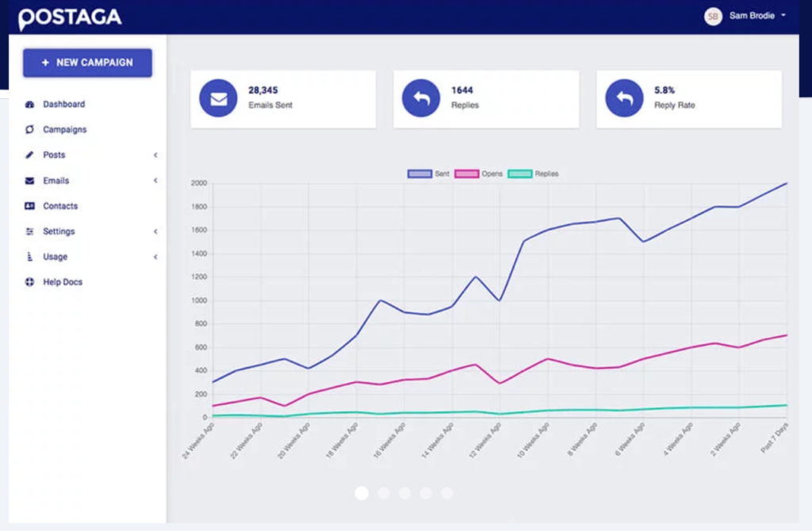812x531 pixels.
Task: Toggle the Opens series legend swatch
Action: tap(466, 174)
